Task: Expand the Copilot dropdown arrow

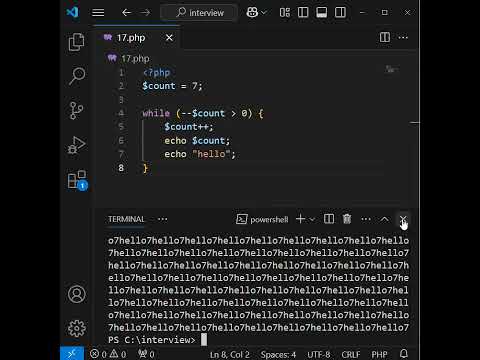Action: pyautogui.click(x=264, y=13)
